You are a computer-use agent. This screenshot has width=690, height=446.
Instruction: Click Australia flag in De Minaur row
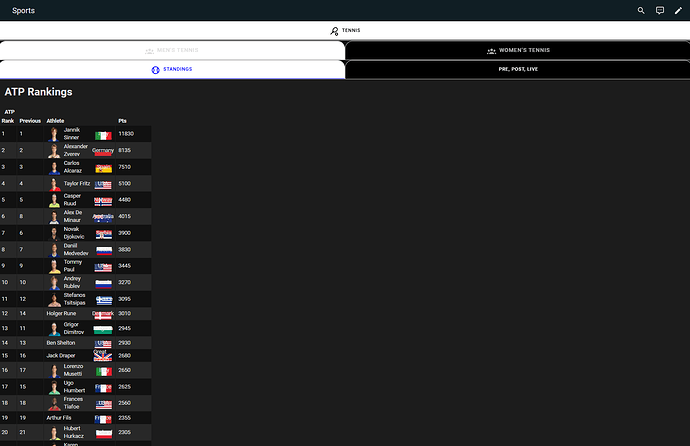point(103,218)
